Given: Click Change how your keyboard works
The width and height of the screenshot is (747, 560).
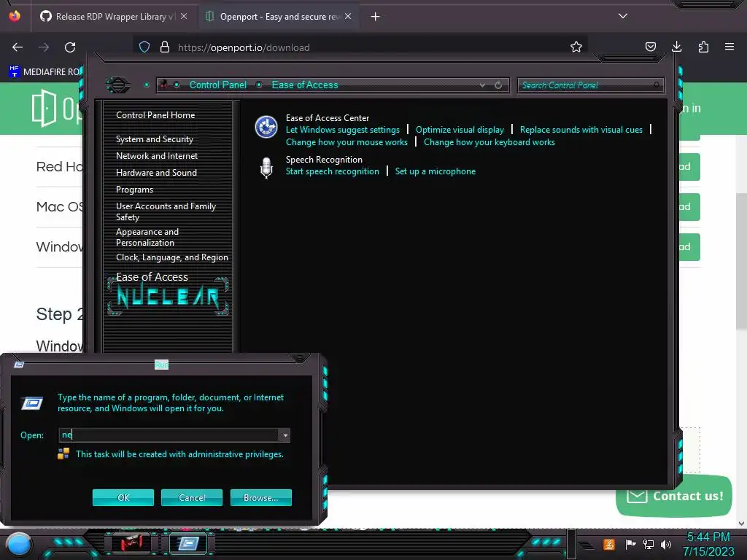Looking at the screenshot, I should pyautogui.click(x=489, y=142).
